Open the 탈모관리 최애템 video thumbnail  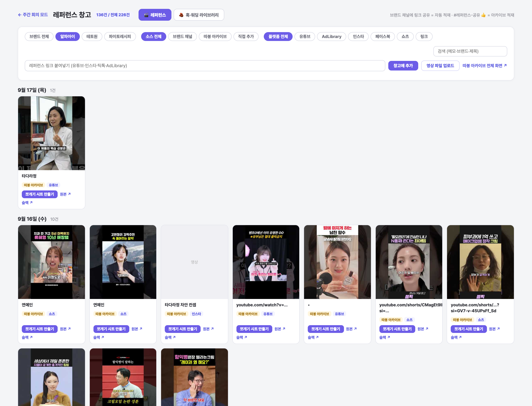409,262
